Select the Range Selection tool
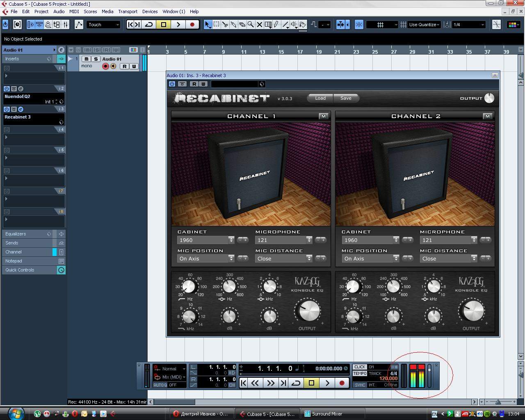Image resolution: width=525 pixels, height=420 pixels. coord(216,25)
